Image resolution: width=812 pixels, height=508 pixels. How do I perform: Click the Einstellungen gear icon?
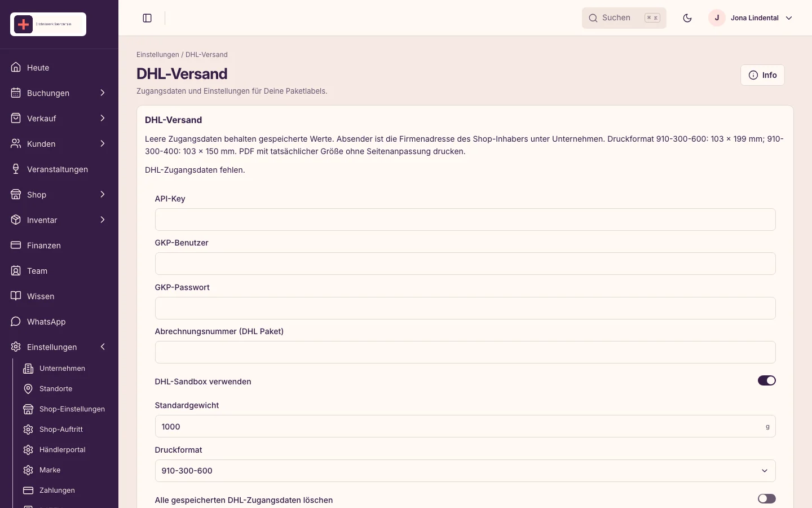[x=16, y=347]
